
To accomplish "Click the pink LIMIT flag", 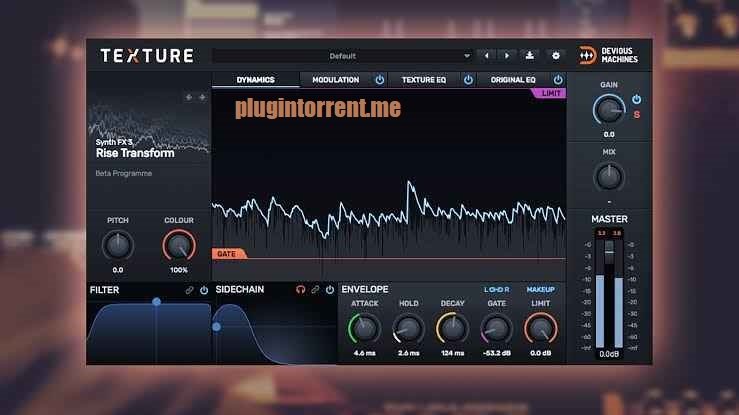I will pyautogui.click(x=550, y=93).
